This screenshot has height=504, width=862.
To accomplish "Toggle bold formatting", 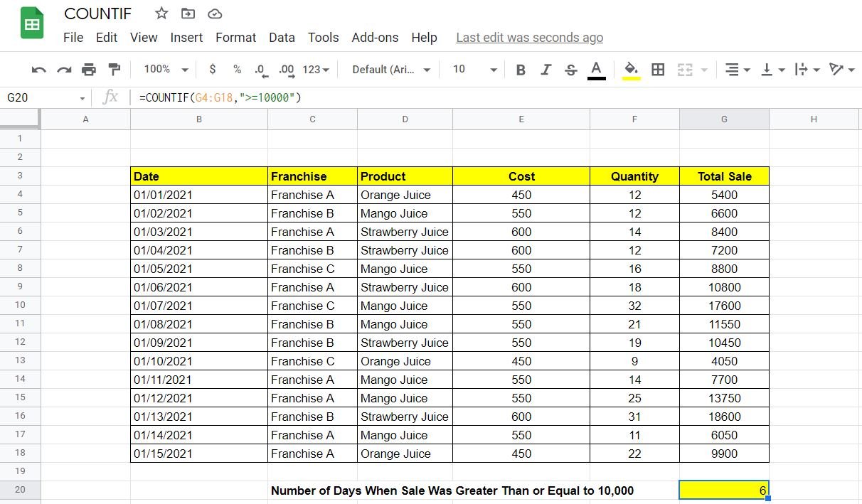I will [x=521, y=70].
